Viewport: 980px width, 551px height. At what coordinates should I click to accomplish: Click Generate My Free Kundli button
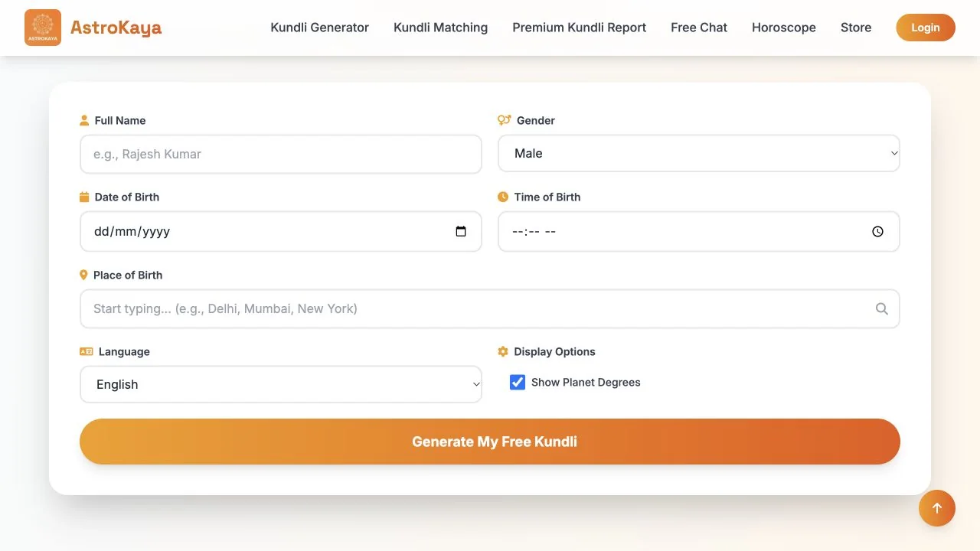click(490, 442)
